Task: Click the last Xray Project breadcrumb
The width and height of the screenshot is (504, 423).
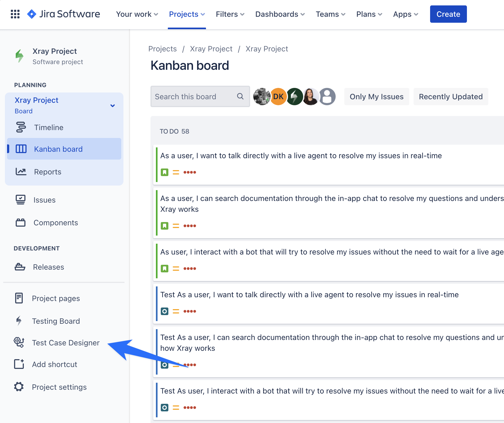Action: (x=267, y=49)
